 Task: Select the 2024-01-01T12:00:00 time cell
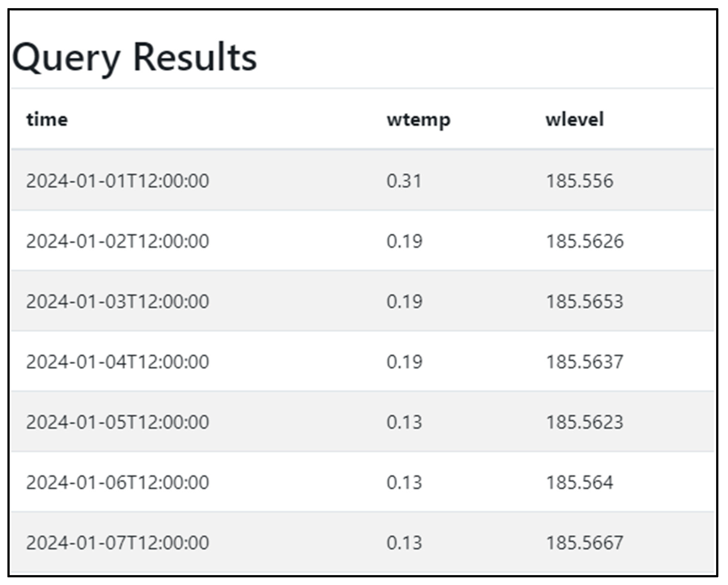pyautogui.click(x=117, y=181)
